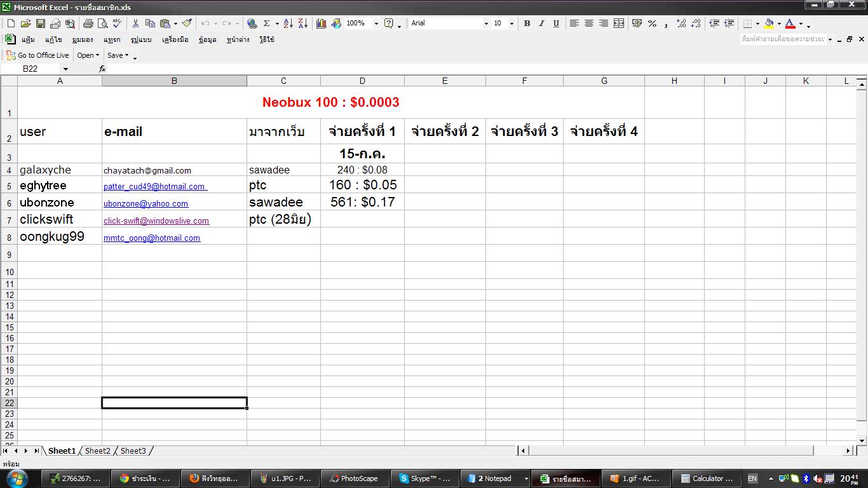Open Print Preview
This screenshot has width=868, height=488.
coord(102,24)
